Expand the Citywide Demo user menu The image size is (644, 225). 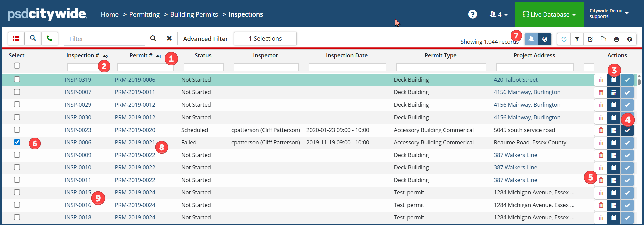(609, 14)
